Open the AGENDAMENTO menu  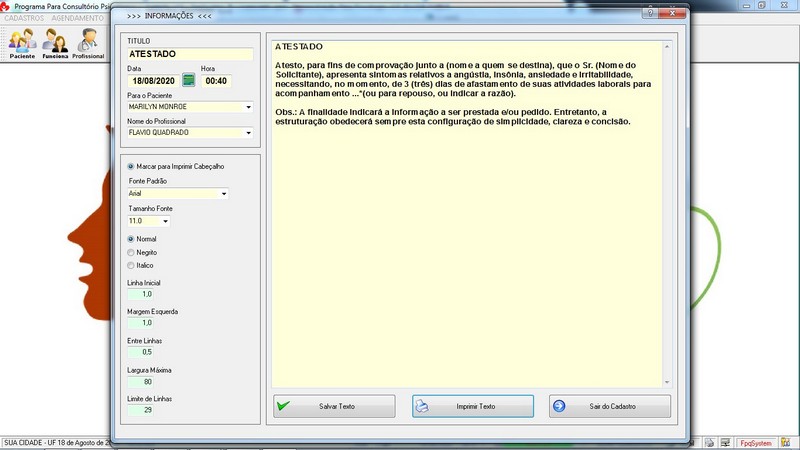pos(78,18)
